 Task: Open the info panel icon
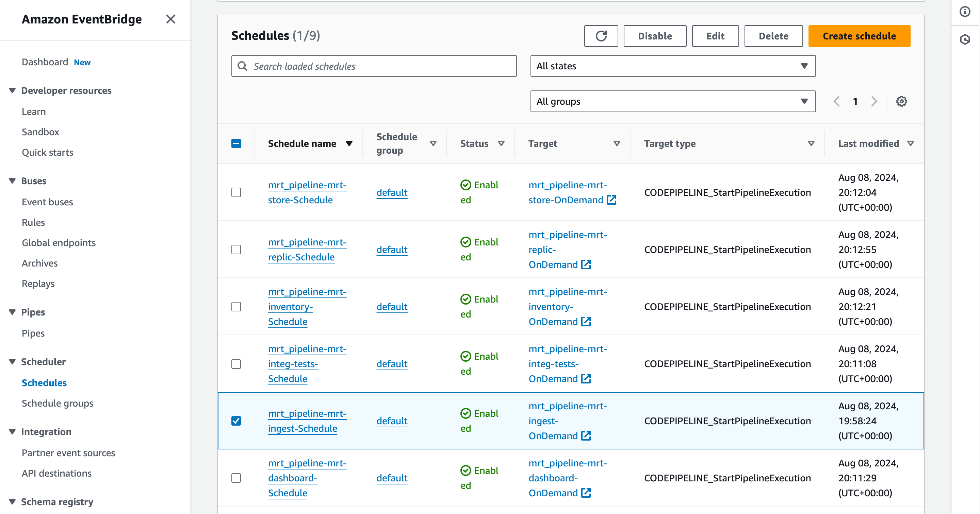click(x=964, y=12)
